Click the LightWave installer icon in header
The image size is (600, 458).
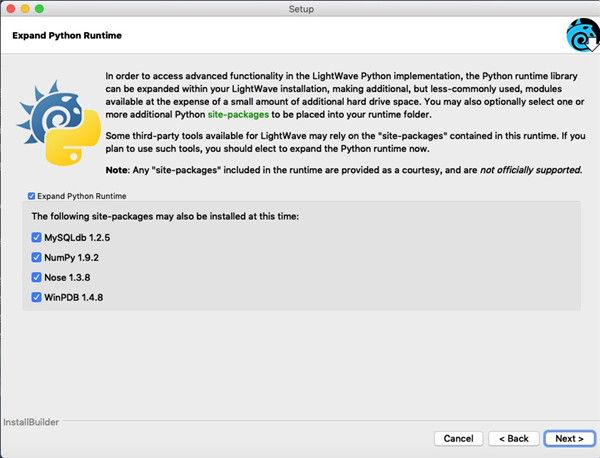click(x=583, y=35)
